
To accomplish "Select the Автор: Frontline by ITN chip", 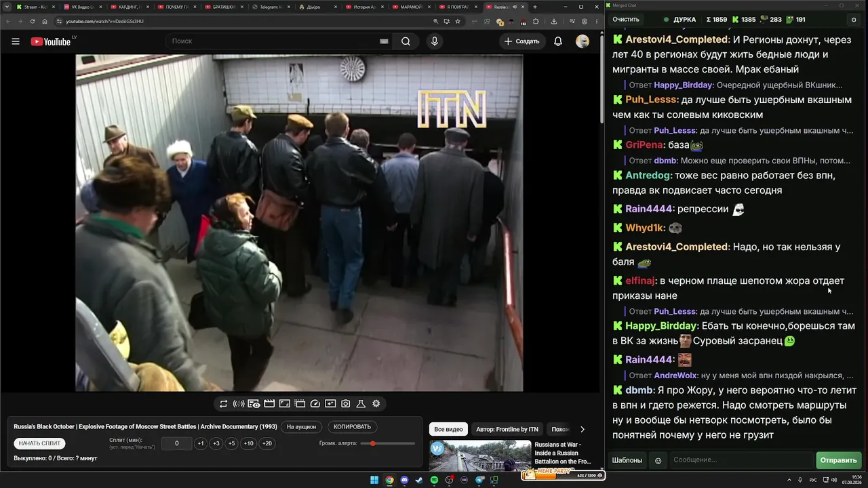I will click(507, 429).
